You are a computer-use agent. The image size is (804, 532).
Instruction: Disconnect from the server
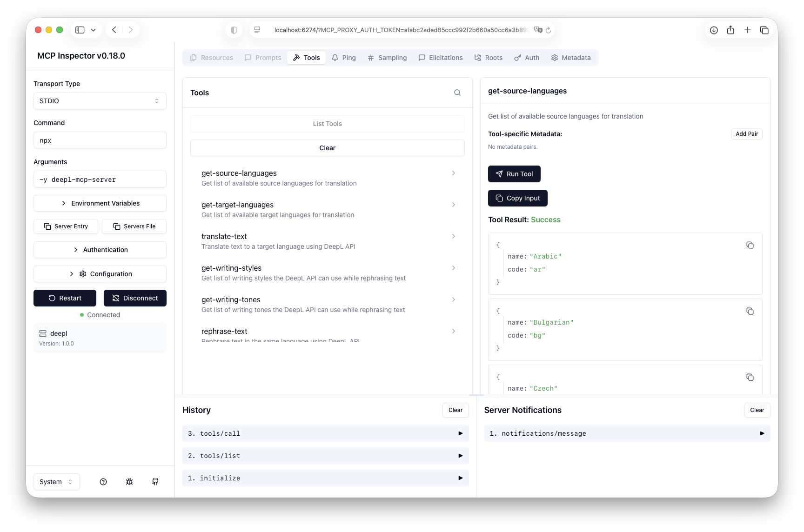135,298
